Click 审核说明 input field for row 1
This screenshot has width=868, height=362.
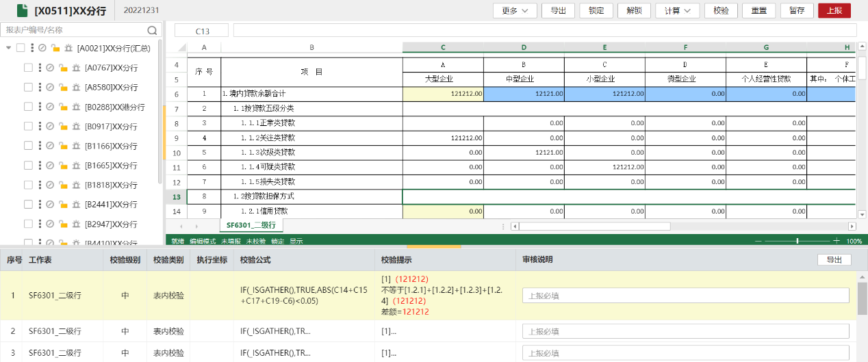pos(685,295)
